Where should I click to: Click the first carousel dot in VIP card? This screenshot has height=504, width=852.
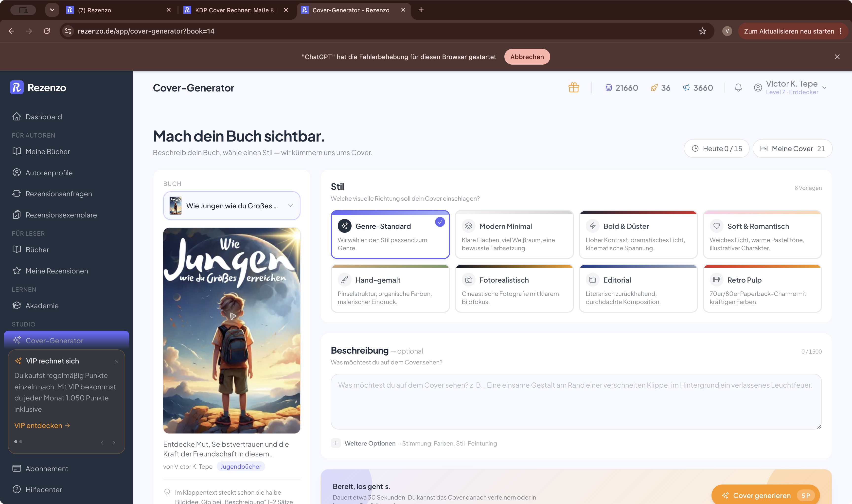tap(16, 442)
